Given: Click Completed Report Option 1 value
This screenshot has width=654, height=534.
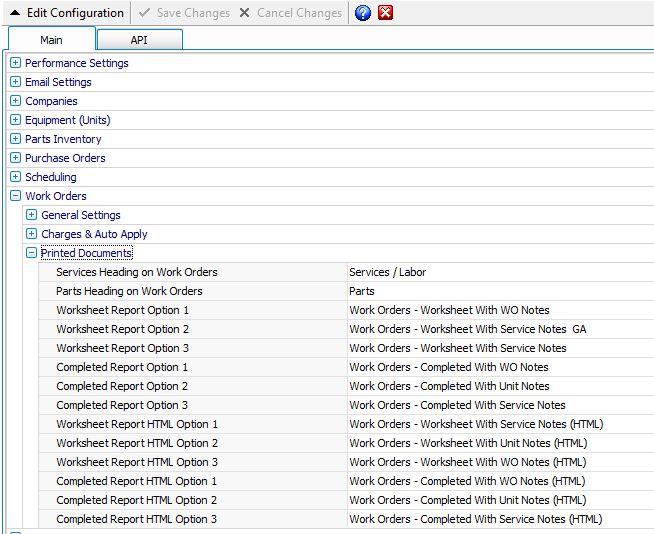Looking at the screenshot, I should coord(449,367).
